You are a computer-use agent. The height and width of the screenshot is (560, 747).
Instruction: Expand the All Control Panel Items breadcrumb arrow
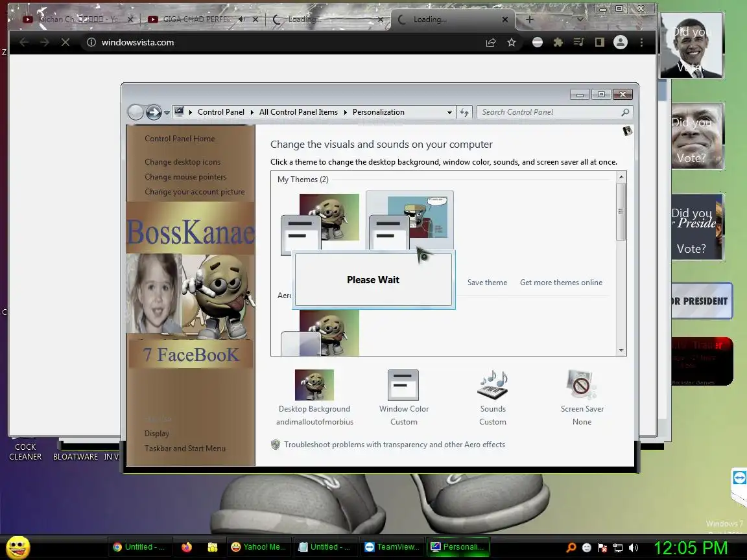345,112
